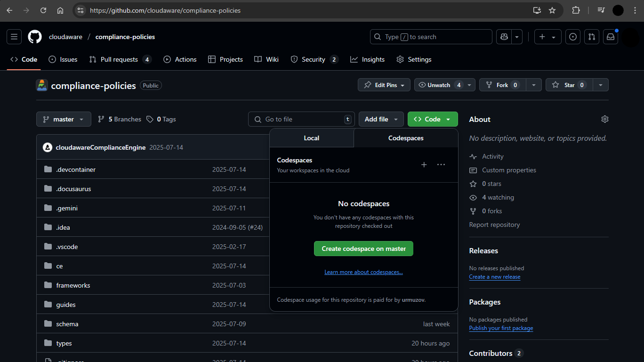Open the Issues tab
The height and width of the screenshot is (362, 644).
[x=63, y=59]
